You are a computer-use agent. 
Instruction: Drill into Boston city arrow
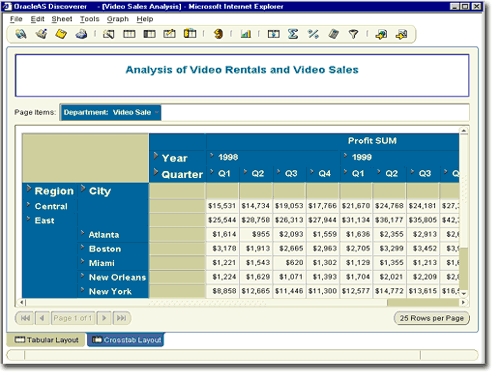coord(82,247)
